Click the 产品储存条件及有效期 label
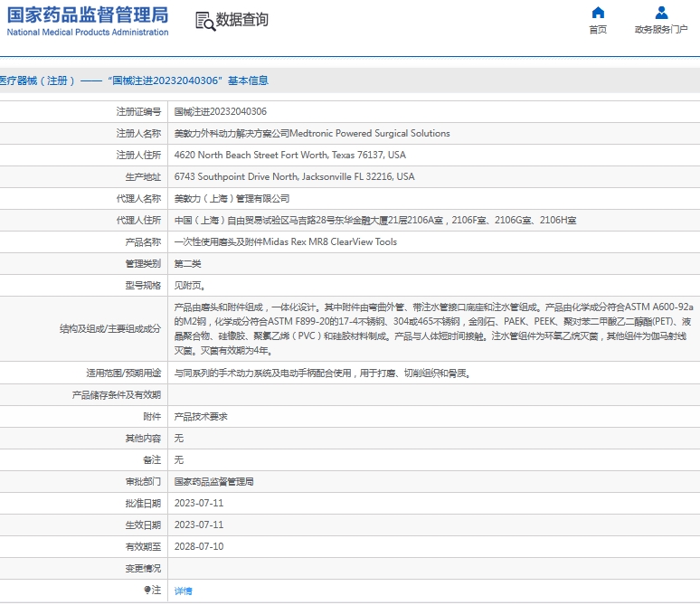This screenshot has width=700, height=605. pyautogui.click(x=116, y=394)
